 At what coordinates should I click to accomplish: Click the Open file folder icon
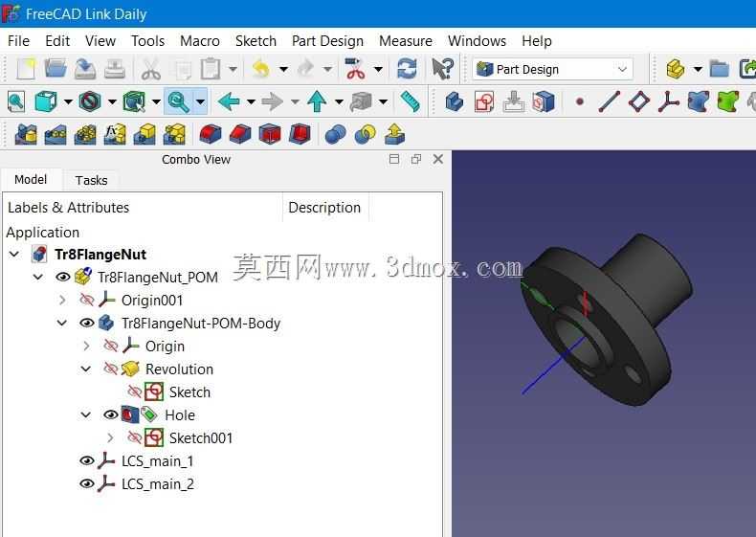tap(56, 69)
